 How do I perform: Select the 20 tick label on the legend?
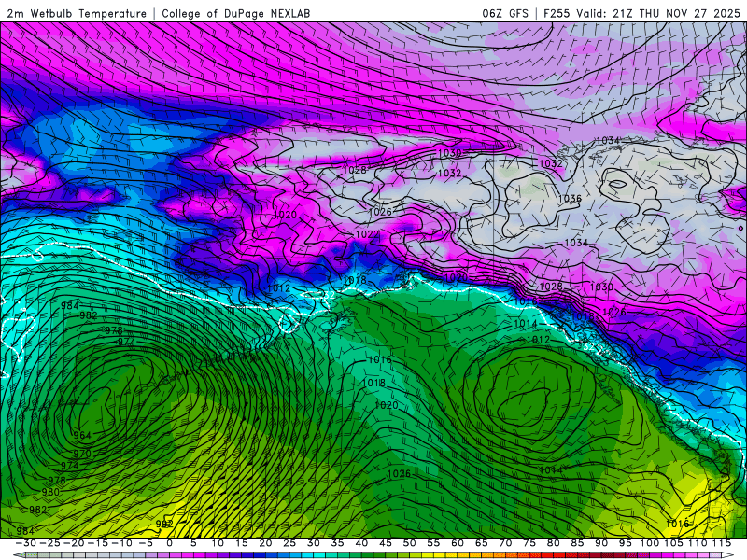(x=265, y=543)
